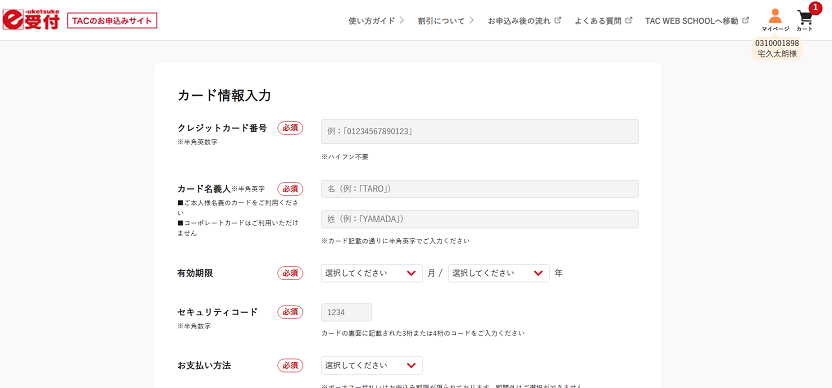Focus the security code field

point(346,313)
